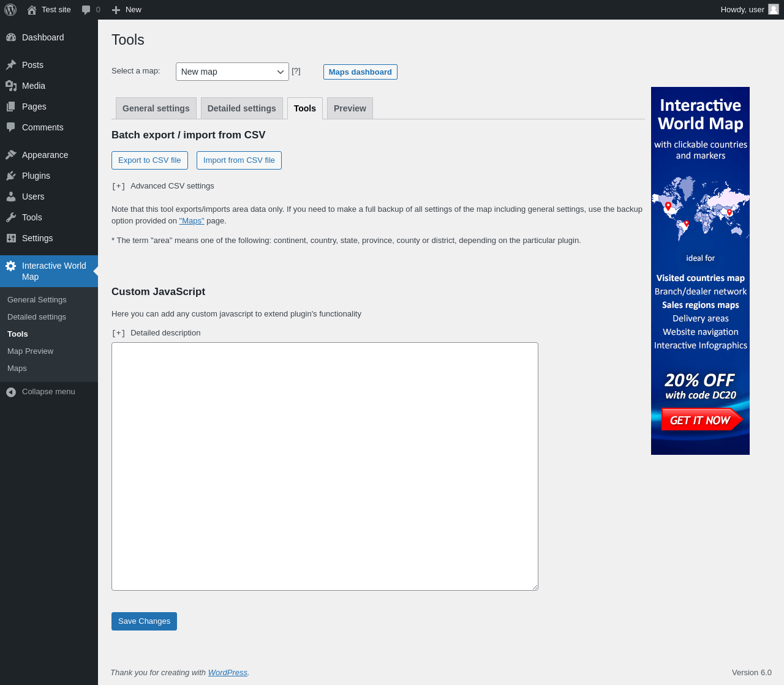784x685 pixels.
Task: Click the Users person icon
Action: [x=11, y=197]
